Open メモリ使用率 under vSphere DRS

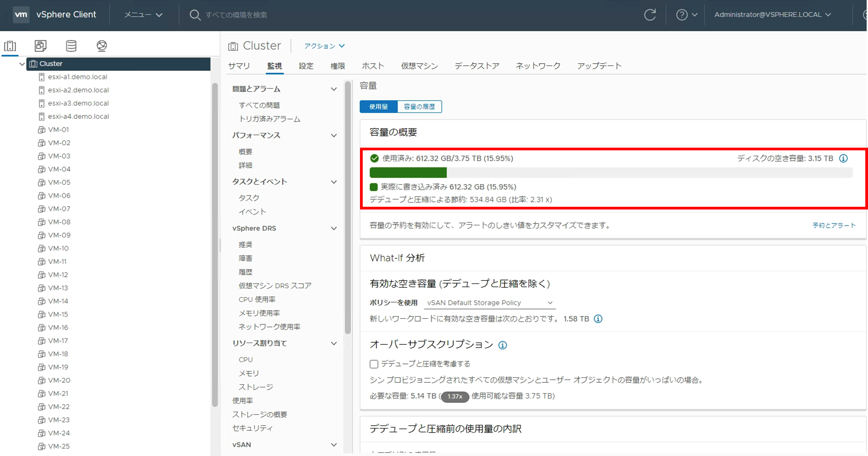coord(259,313)
